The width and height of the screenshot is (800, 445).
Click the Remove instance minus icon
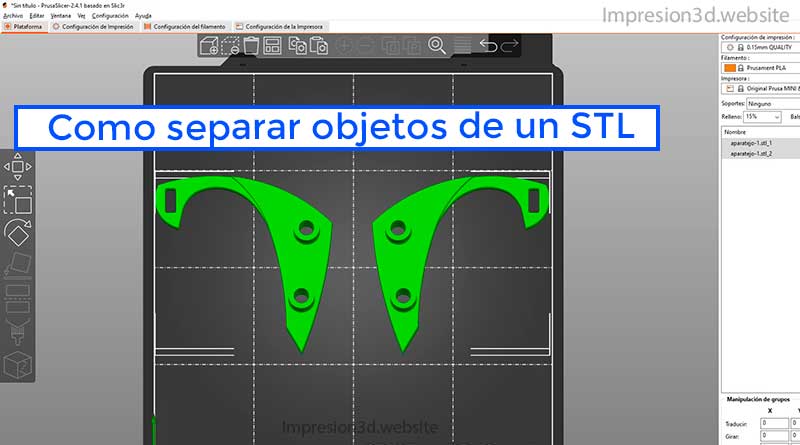tap(366, 46)
